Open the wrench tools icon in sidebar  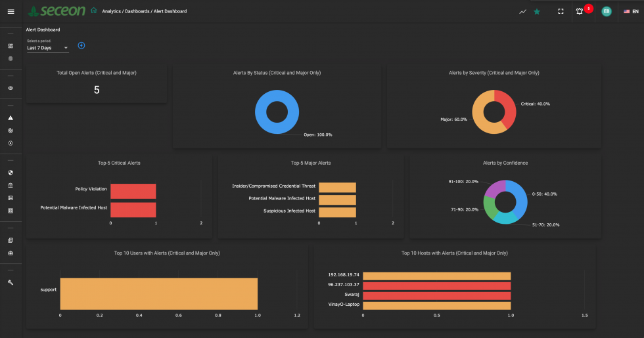coord(11,282)
